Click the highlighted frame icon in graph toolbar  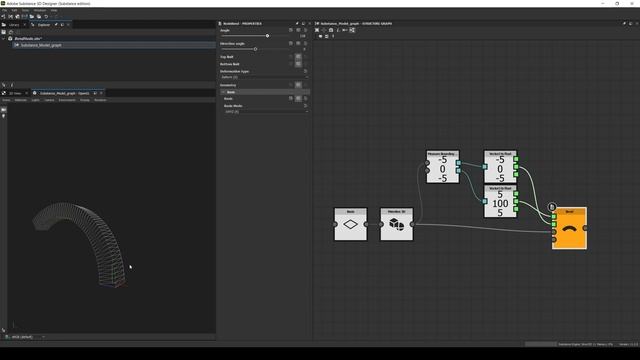click(352, 30)
